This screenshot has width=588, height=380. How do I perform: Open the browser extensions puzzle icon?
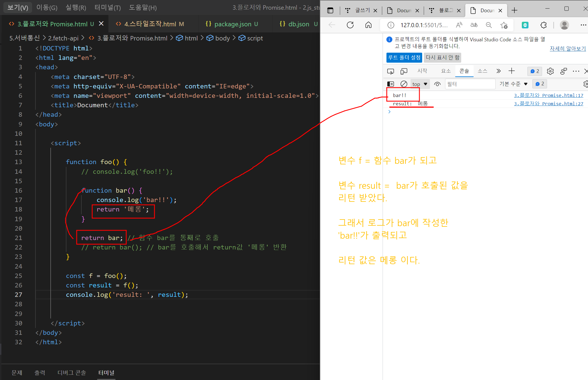543,25
